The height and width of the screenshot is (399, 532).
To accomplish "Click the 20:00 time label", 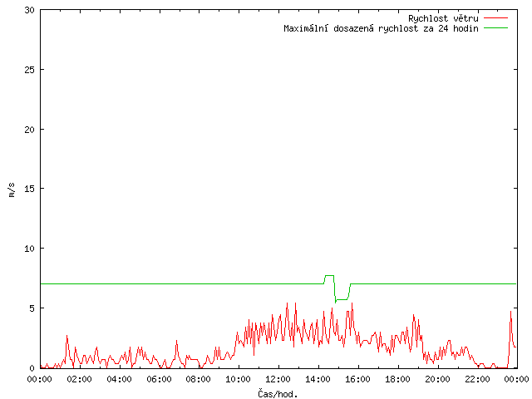I will 437,379.
